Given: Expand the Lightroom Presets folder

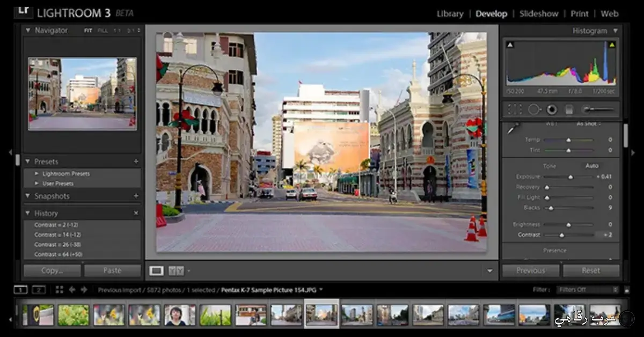Looking at the screenshot, I should pyautogui.click(x=37, y=174).
